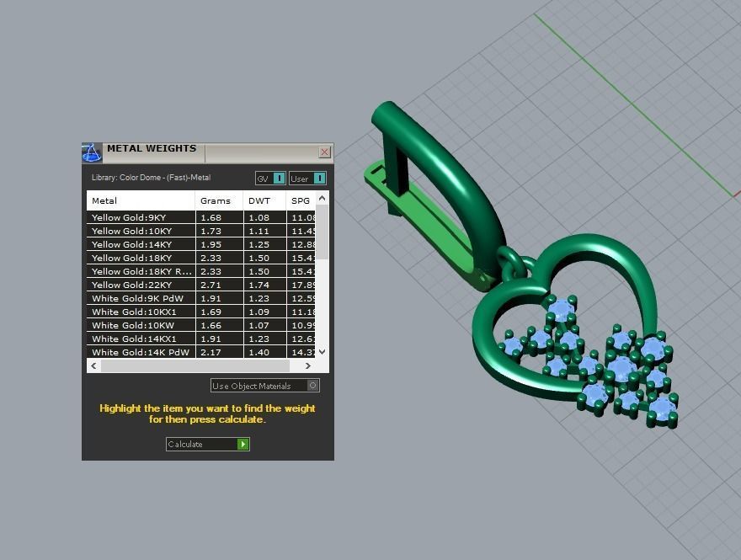Toggle the User library switch
Viewport: 741px width, 560px height.
click(307, 179)
